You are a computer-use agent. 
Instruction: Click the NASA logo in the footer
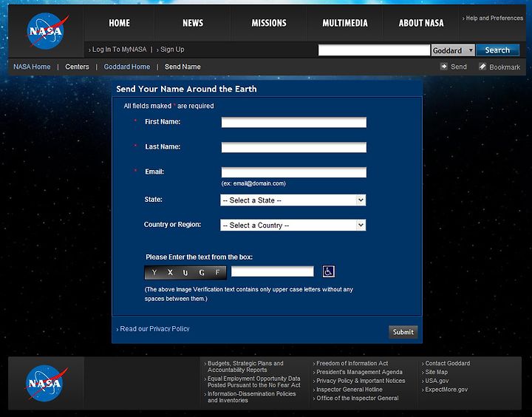[46, 383]
